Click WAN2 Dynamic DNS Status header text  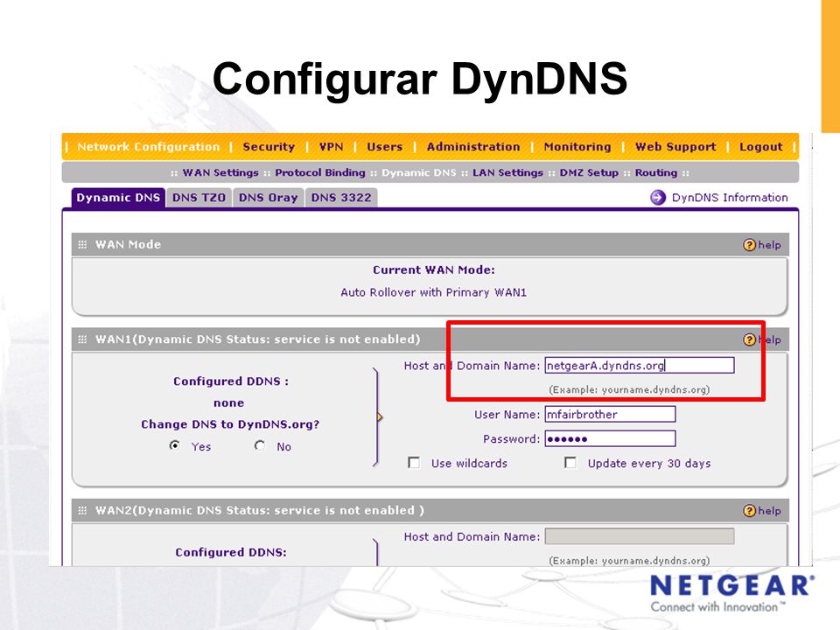tap(259, 510)
